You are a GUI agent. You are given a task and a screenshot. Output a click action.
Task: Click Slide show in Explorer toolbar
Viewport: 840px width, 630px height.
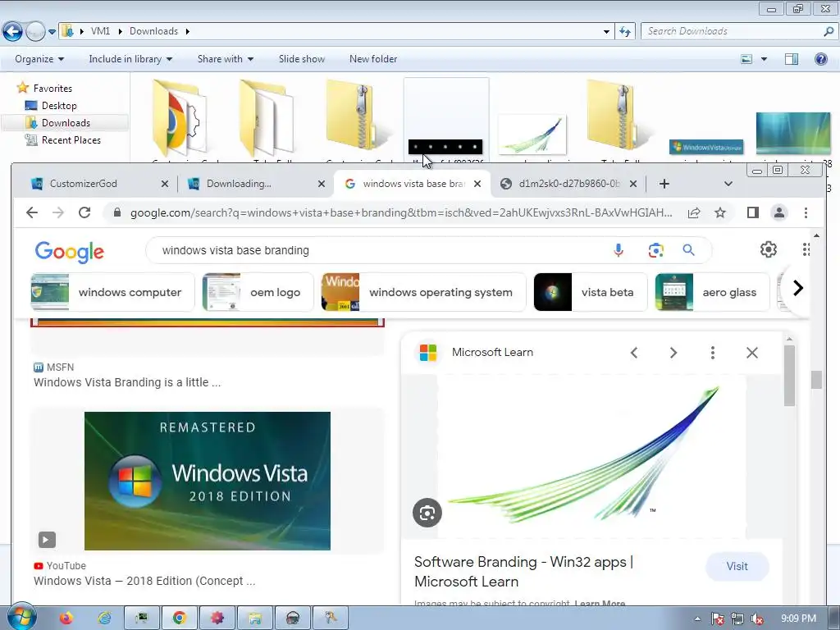tap(302, 59)
